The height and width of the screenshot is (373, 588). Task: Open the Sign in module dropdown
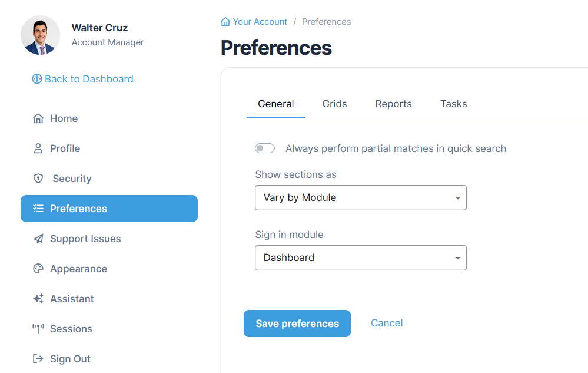360,258
